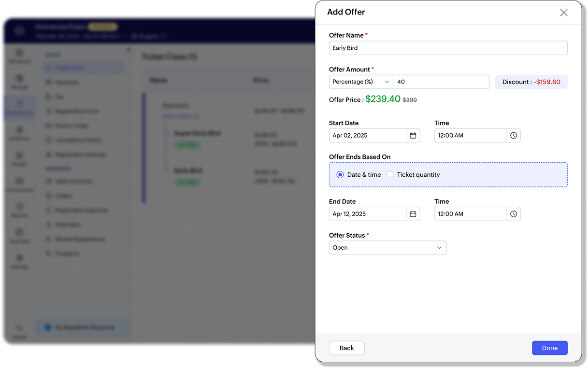This screenshot has height=368, width=588.
Task: Close the Add Offer dialog
Action: click(x=564, y=13)
